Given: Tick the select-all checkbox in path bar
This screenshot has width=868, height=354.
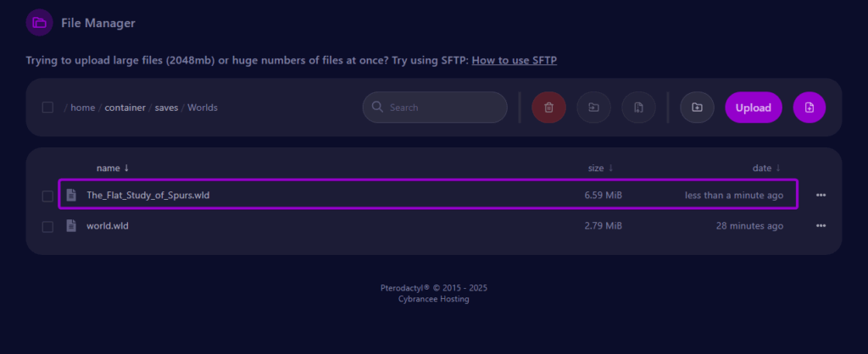Looking at the screenshot, I should 47,108.
